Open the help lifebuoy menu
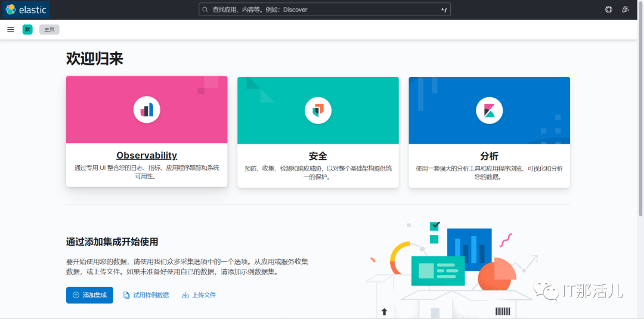 click(609, 10)
